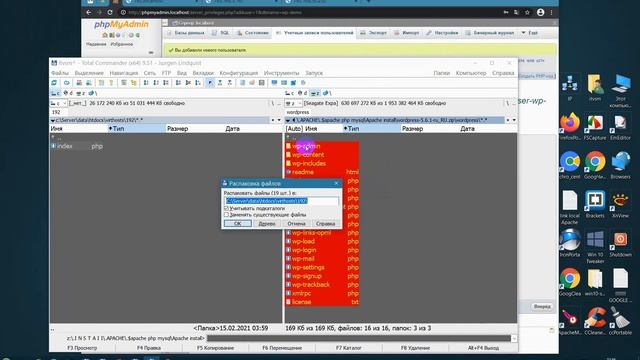
Task: Open the browser profile avatar icon
Action: tap(540, 12)
